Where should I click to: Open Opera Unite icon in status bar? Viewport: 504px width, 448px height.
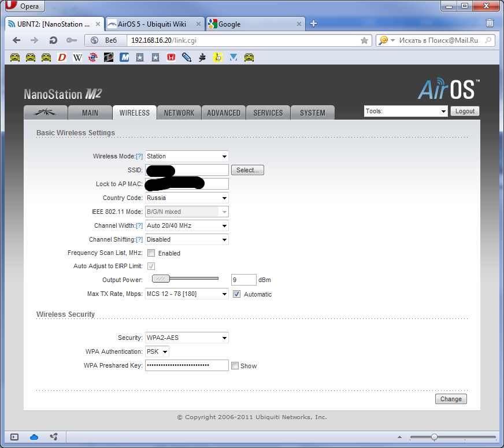click(x=54, y=437)
